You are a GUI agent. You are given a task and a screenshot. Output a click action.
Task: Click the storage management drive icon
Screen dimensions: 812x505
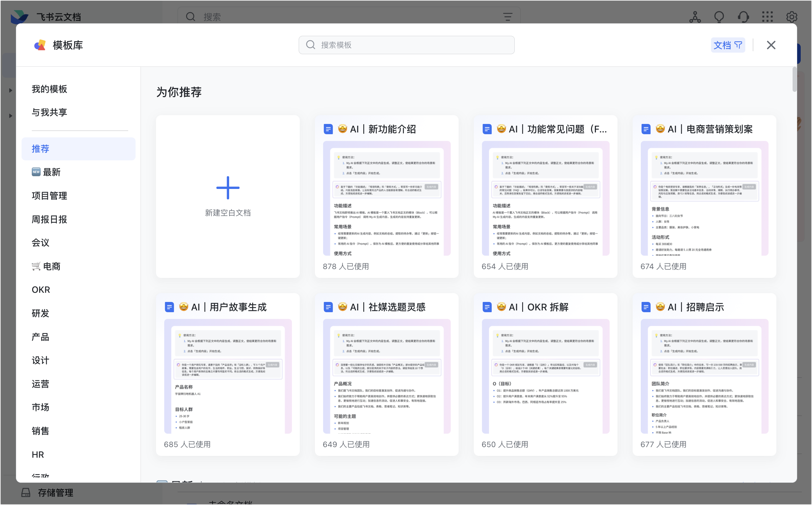(x=26, y=493)
